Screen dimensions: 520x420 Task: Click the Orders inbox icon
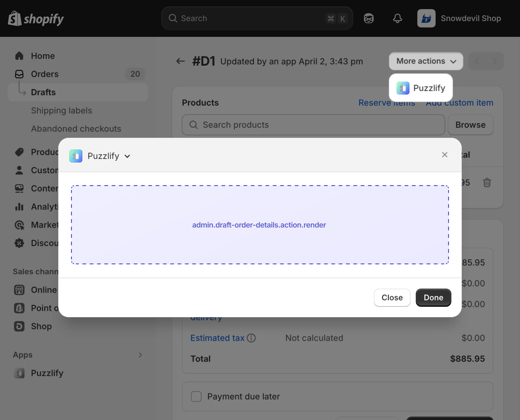tap(19, 74)
